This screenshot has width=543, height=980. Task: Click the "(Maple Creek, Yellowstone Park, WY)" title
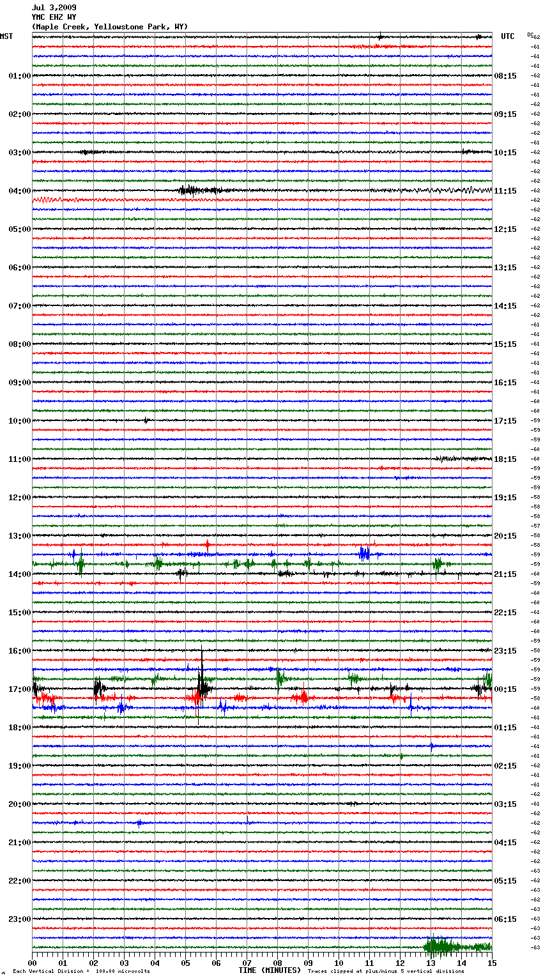point(110,27)
